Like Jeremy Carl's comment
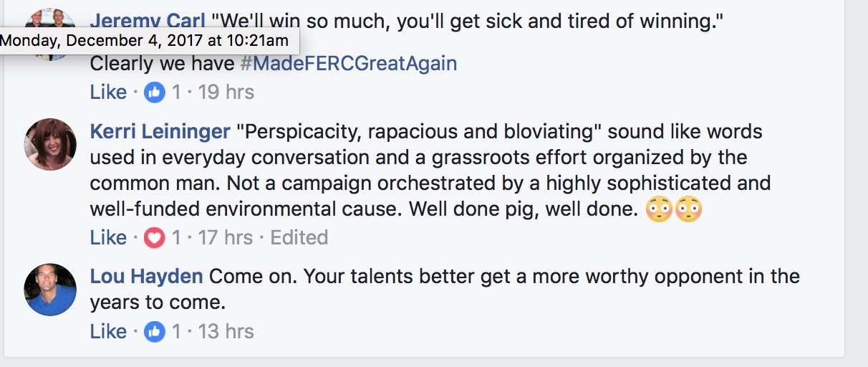 point(108,92)
